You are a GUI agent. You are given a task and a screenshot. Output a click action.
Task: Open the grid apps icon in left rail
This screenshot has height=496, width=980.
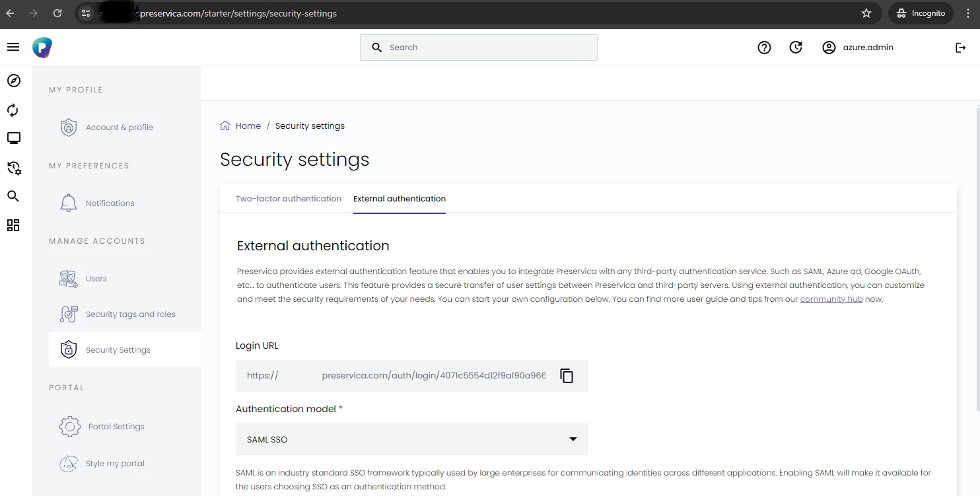(x=13, y=225)
